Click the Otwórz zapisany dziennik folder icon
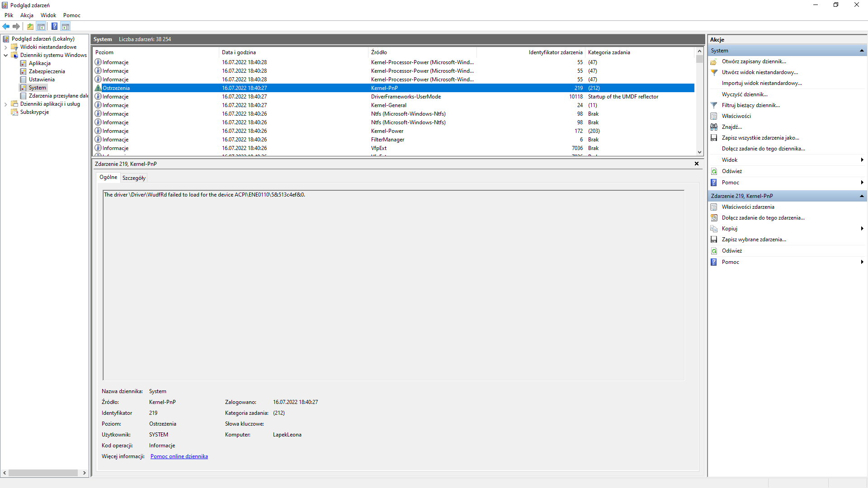This screenshot has width=868, height=488. (x=714, y=61)
